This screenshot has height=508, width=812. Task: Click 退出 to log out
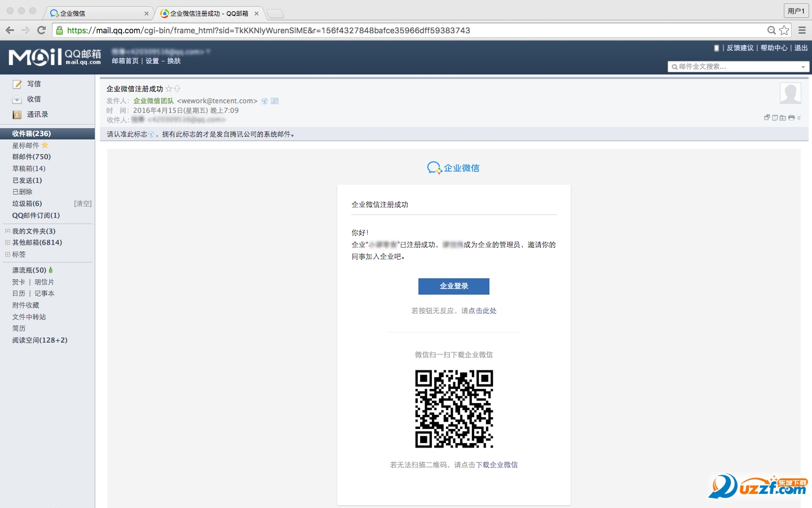(x=801, y=48)
